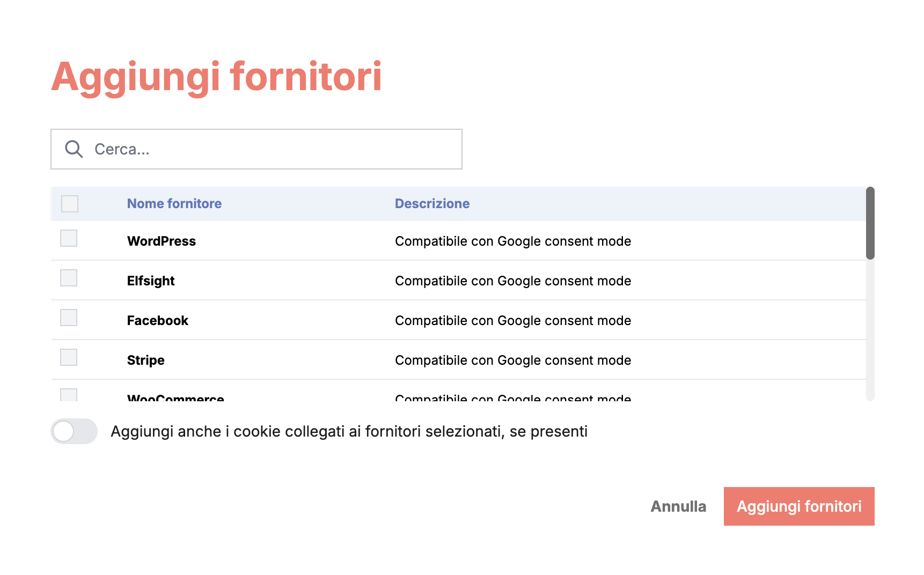Screen dimensions: 924x575
Task: Click the supplier list scrollbar thumb
Action: point(870,223)
